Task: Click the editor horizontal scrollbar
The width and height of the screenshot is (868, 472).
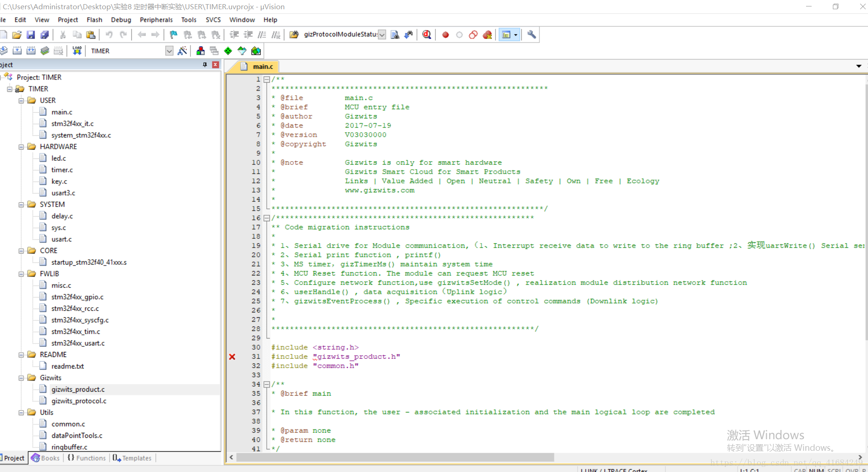Action: (x=395, y=457)
